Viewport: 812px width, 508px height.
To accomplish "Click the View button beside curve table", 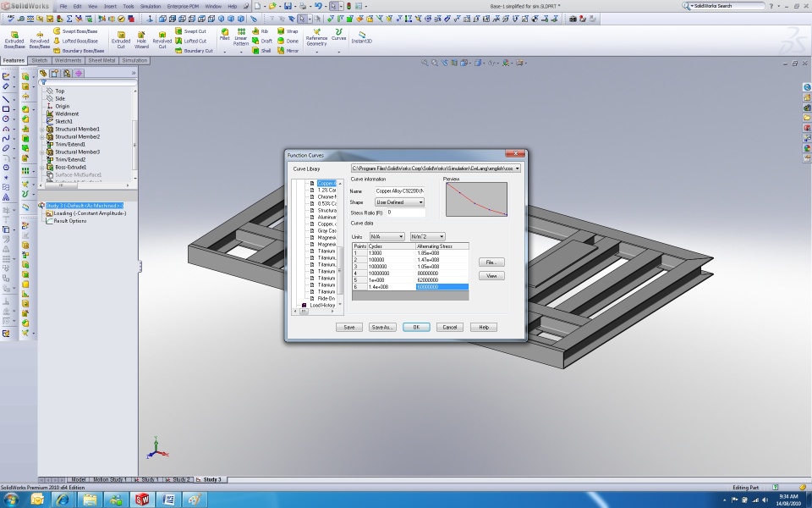I will [x=491, y=276].
